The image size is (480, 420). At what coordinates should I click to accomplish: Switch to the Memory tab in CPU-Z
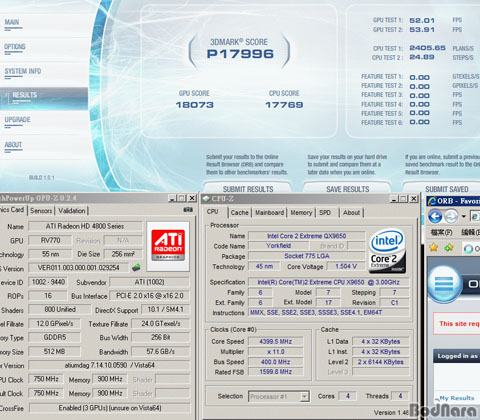point(301,213)
